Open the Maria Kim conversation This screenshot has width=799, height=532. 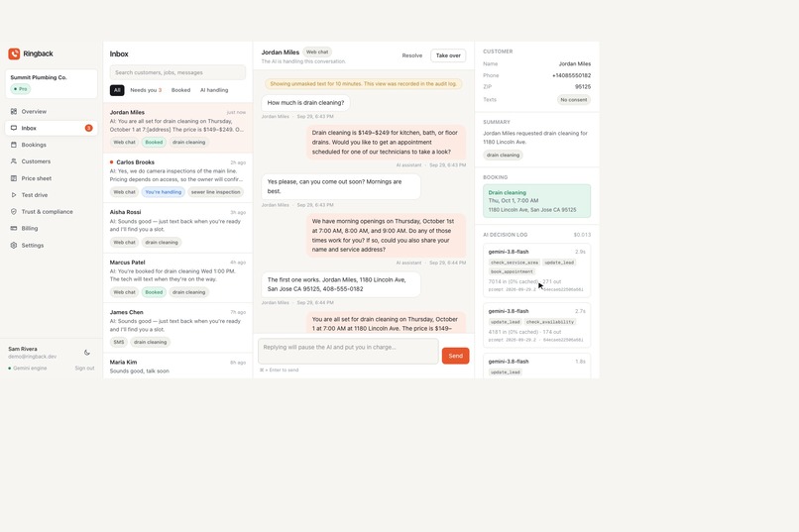tap(177, 367)
